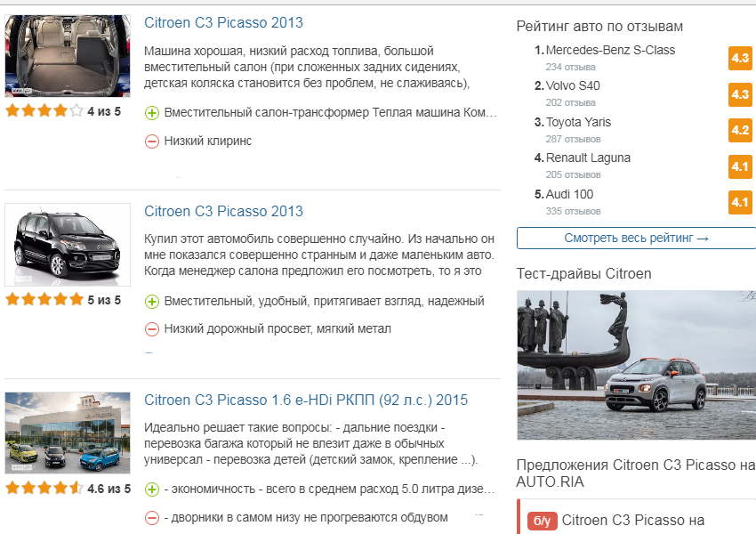This screenshot has width=756, height=534.
Task: Click the 4.1 score badge for Audi 100
Action: 740,203
